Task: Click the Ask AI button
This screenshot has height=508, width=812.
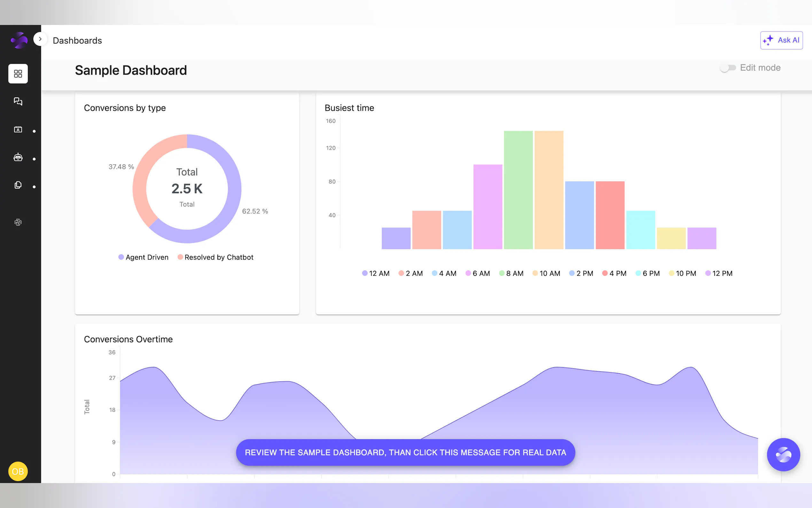Action: click(x=781, y=40)
